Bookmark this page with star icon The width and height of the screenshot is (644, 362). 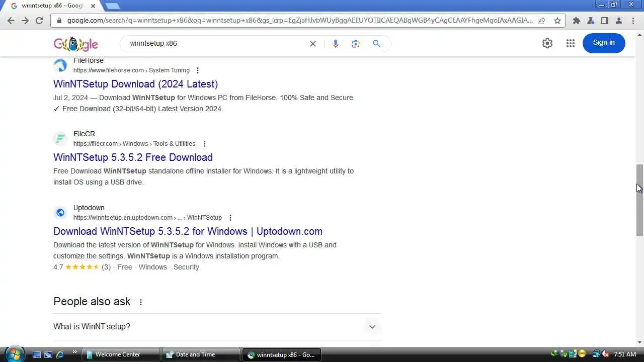557,21
